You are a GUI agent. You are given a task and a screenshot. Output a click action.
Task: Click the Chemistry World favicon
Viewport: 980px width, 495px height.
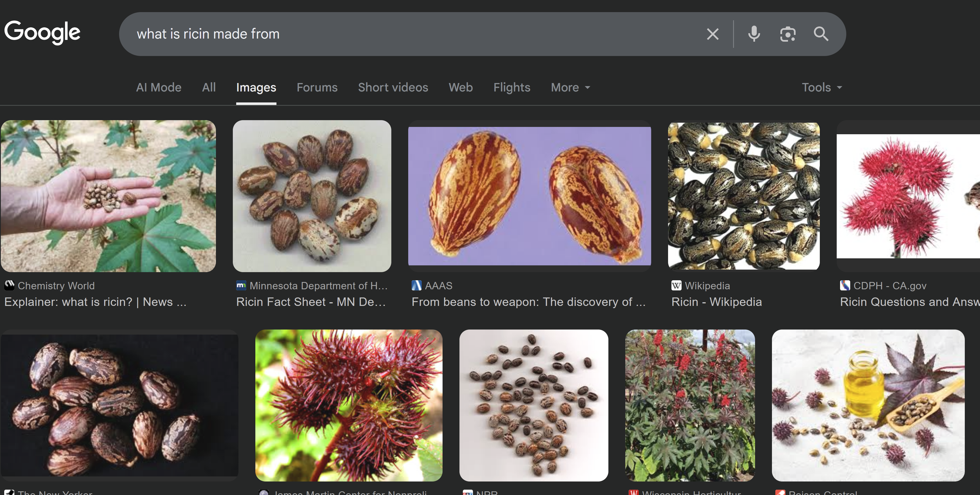pos(9,286)
